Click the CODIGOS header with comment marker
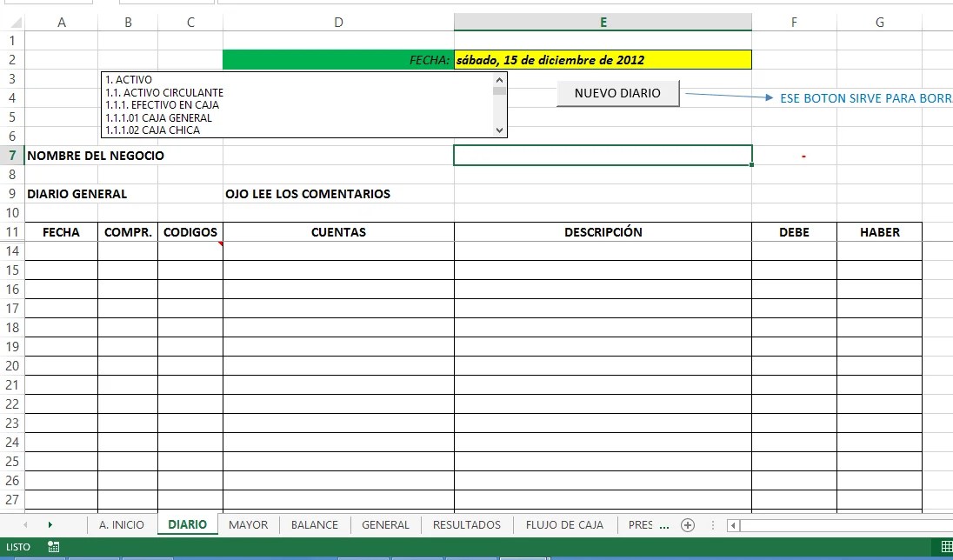Image resolution: width=953 pixels, height=560 pixels. [x=190, y=232]
